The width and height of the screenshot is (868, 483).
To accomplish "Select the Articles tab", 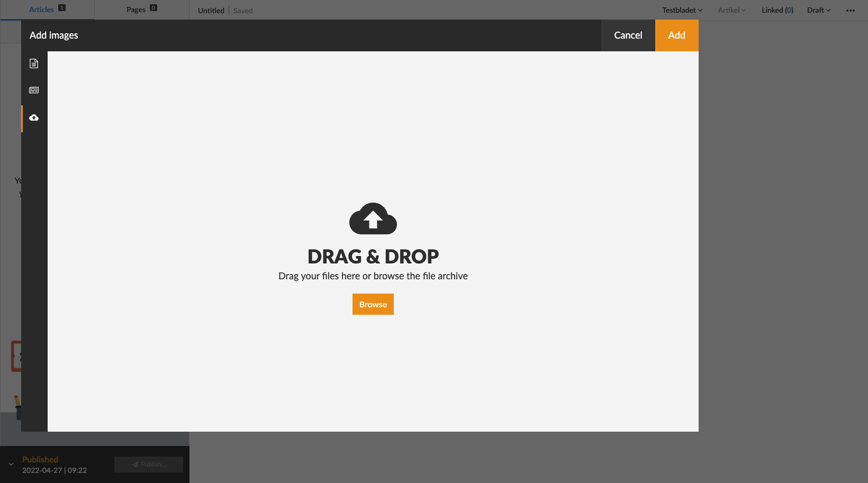I will click(x=41, y=9).
